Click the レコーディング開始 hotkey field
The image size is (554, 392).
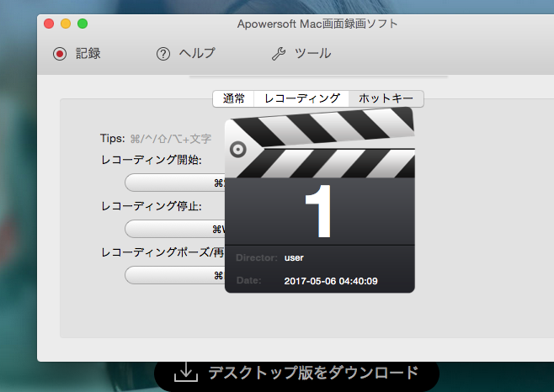(175, 183)
